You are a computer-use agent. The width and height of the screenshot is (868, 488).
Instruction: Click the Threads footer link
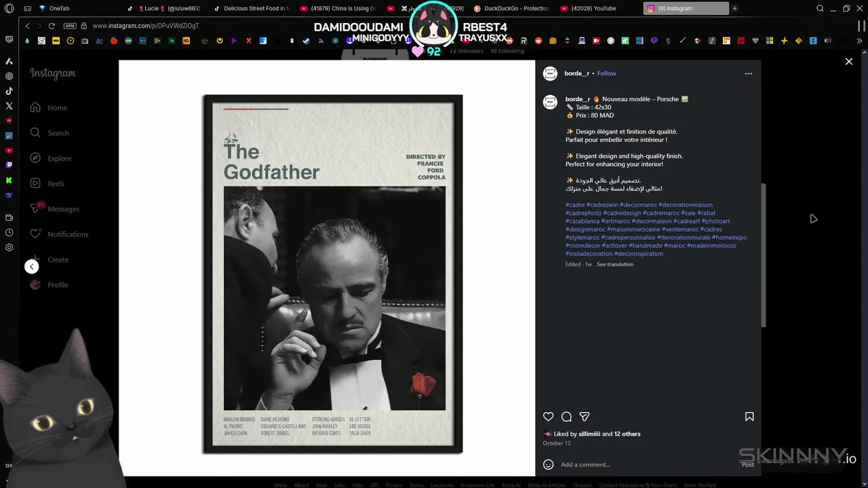click(583, 485)
